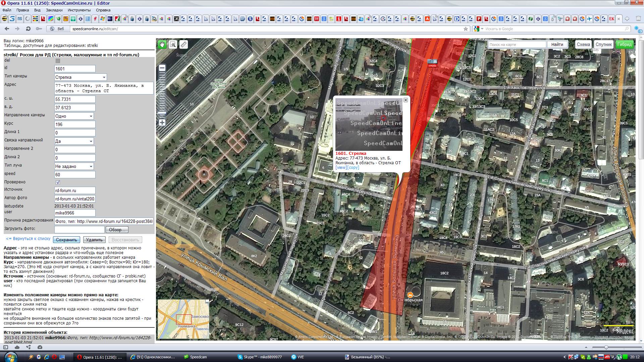The width and height of the screenshot is (644, 362).
Task: Switch map to Схема view
Action: (583, 44)
